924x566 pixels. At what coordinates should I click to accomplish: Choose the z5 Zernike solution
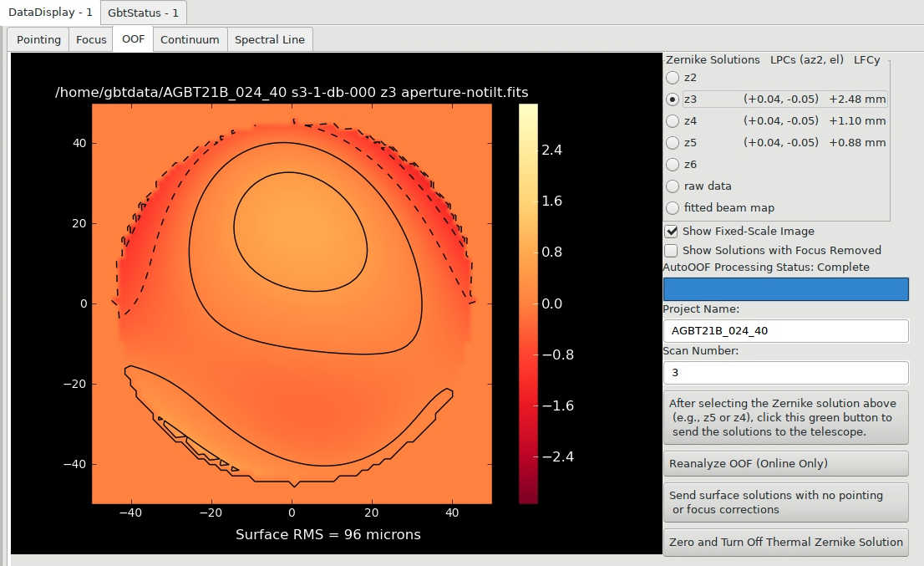673,143
